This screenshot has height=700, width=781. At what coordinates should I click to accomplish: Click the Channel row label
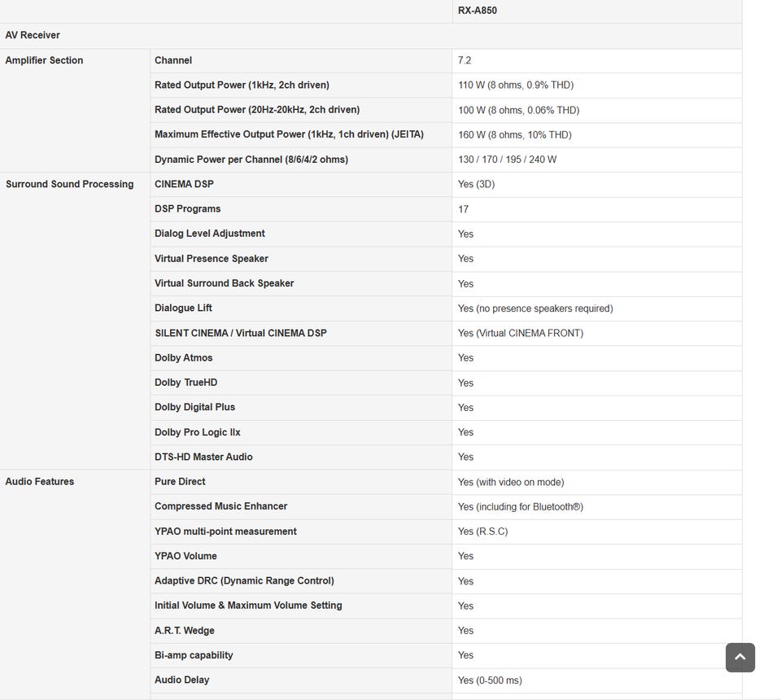[x=172, y=60]
